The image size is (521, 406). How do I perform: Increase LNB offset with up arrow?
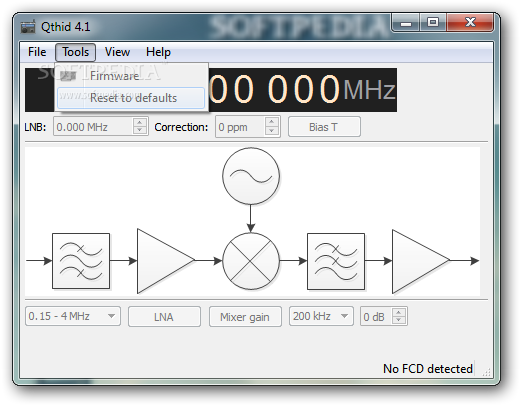pyautogui.click(x=140, y=122)
